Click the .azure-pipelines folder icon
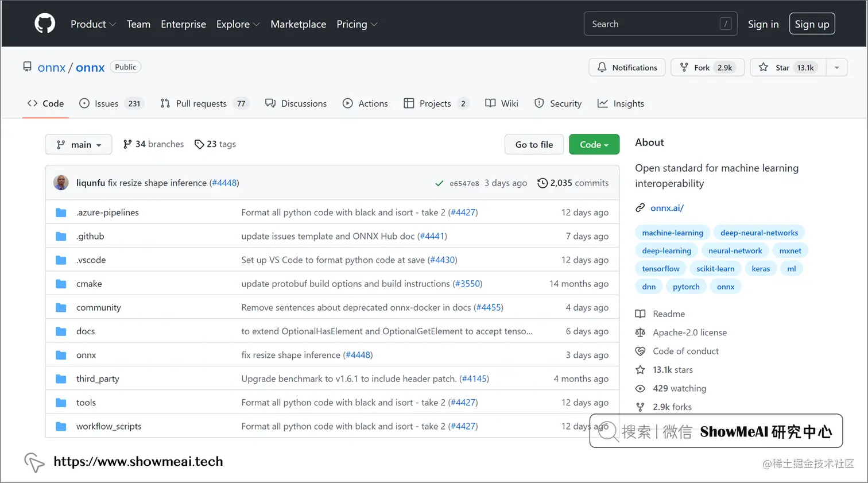868x483 pixels. pyautogui.click(x=61, y=212)
